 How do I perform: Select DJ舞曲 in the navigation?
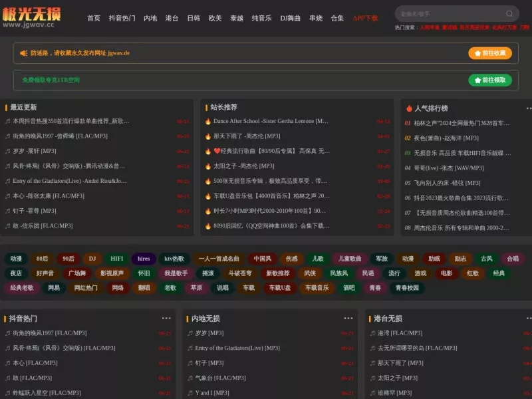point(290,18)
